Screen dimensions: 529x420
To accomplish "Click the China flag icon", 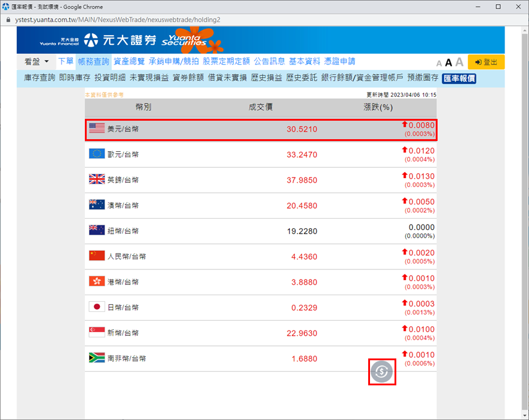I will tap(97, 256).
